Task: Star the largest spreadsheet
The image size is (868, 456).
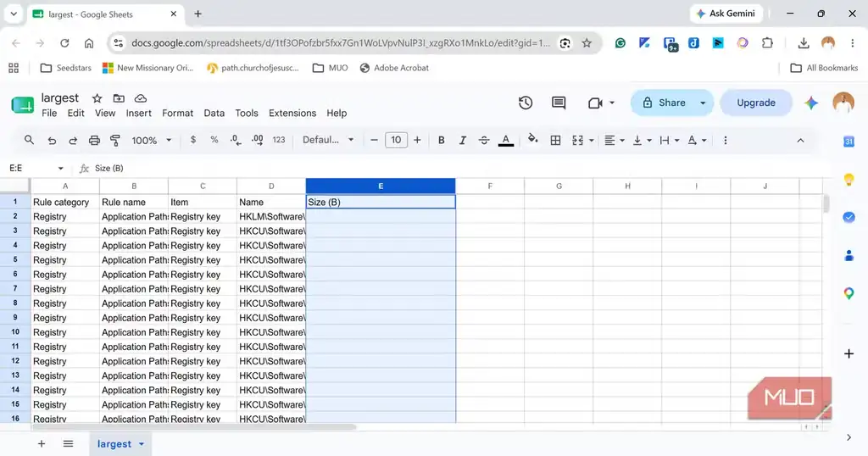Action: 97,98
